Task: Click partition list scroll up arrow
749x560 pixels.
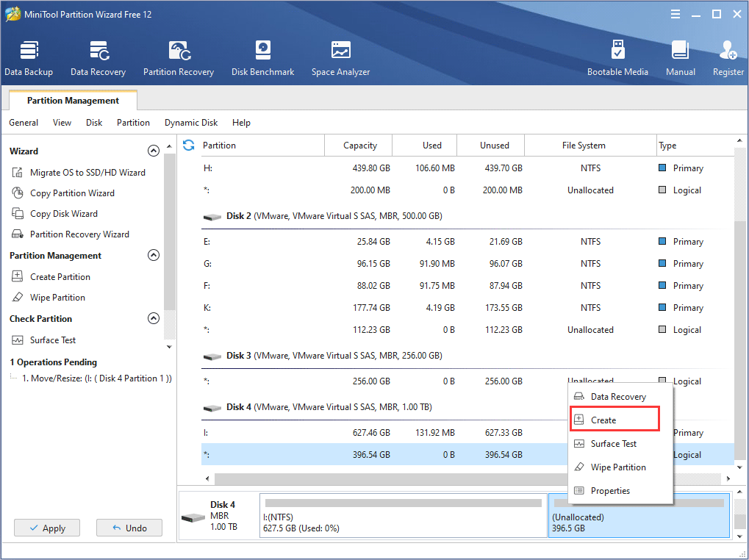Action: [x=739, y=141]
